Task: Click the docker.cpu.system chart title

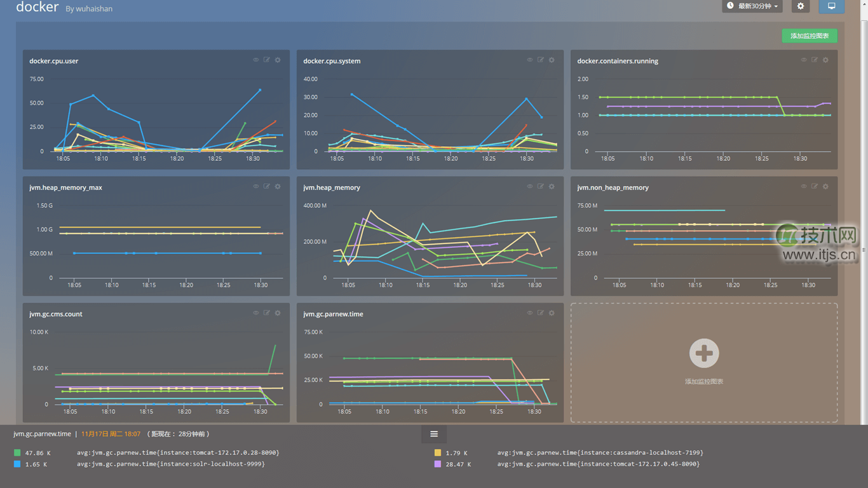Action: [332, 61]
